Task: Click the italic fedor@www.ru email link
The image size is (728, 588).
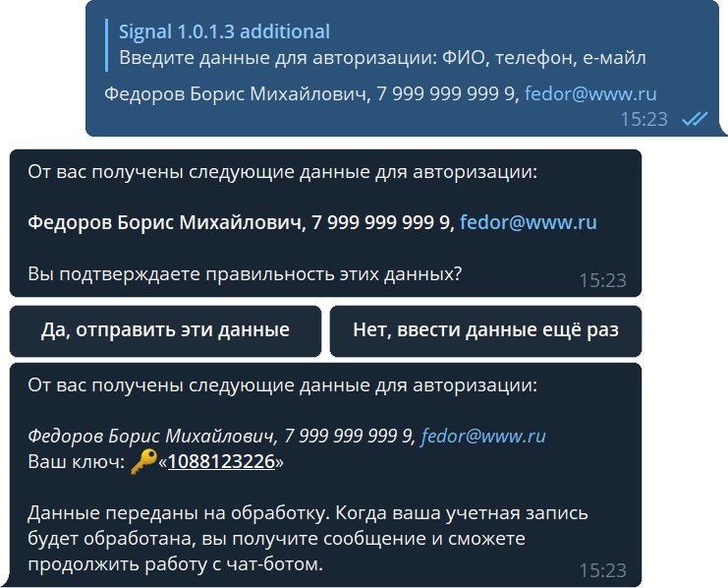Action: [483, 436]
